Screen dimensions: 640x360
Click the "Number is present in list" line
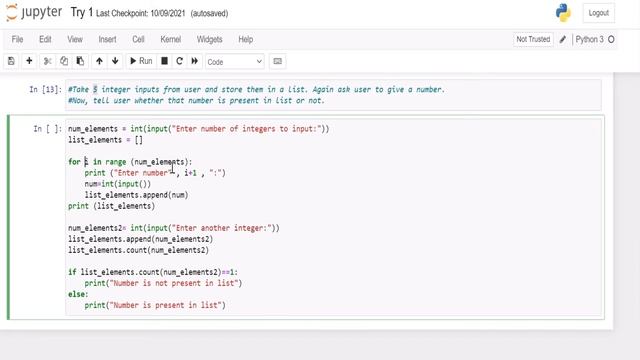tap(155, 305)
